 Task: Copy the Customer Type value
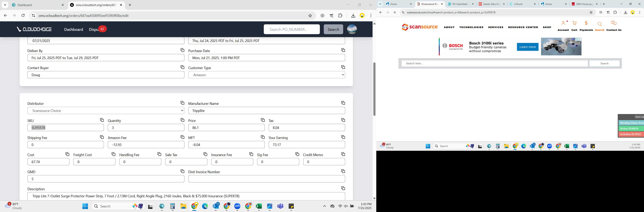coord(343,67)
